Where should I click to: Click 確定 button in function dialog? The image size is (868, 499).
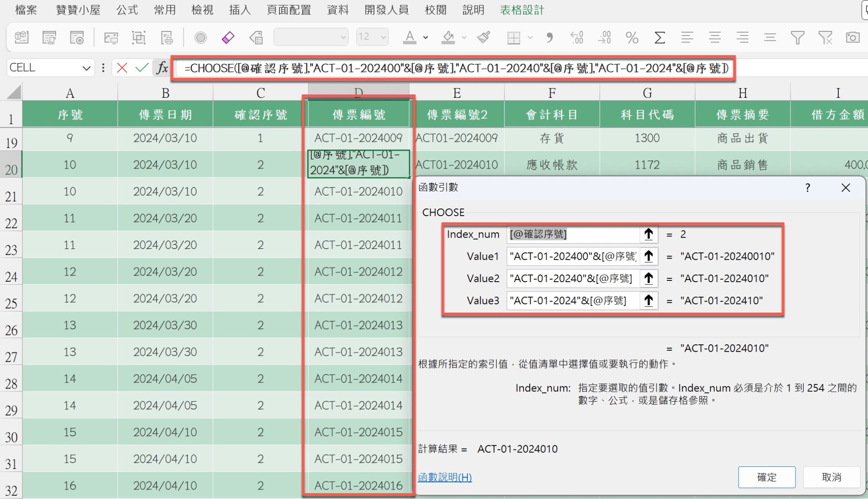point(767,477)
